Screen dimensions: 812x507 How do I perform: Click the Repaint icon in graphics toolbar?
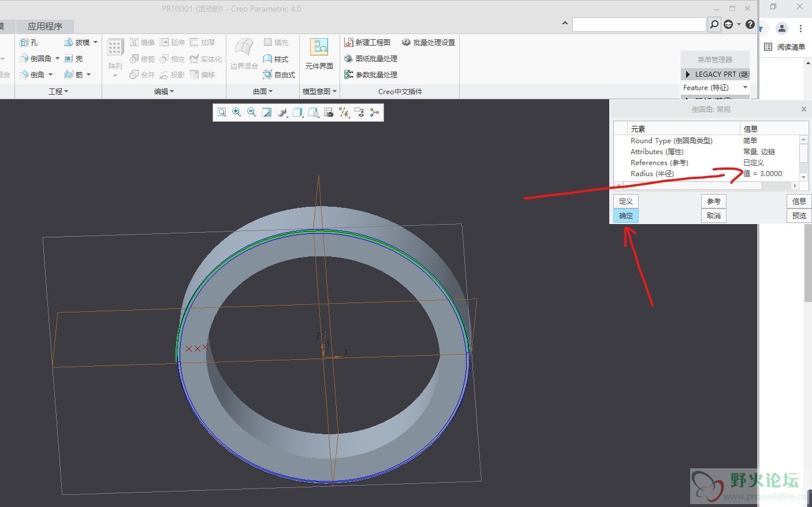point(267,113)
